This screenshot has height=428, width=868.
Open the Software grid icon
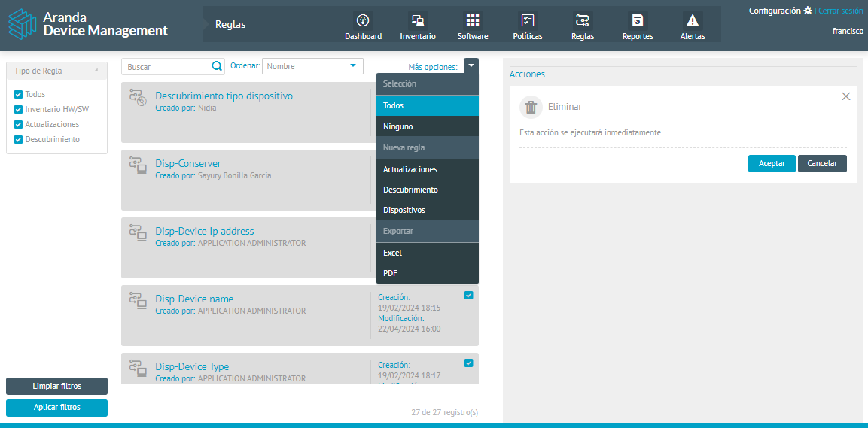point(472,20)
